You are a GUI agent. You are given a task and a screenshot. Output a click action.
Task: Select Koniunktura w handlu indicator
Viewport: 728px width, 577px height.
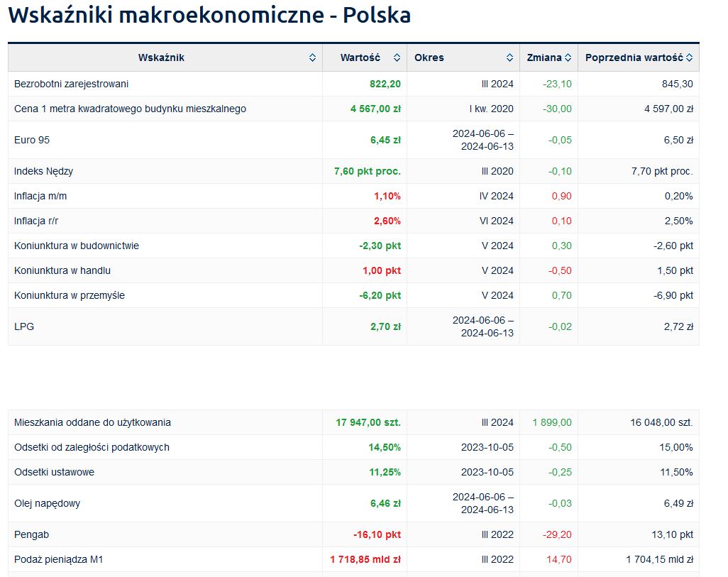coord(62,270)
